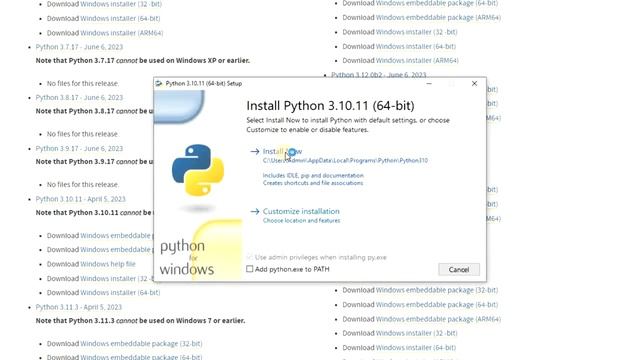Viewport: 640px width, 360px height.
Task: Click the arrow icon beside Install Now
Action: tap(255, 151)
